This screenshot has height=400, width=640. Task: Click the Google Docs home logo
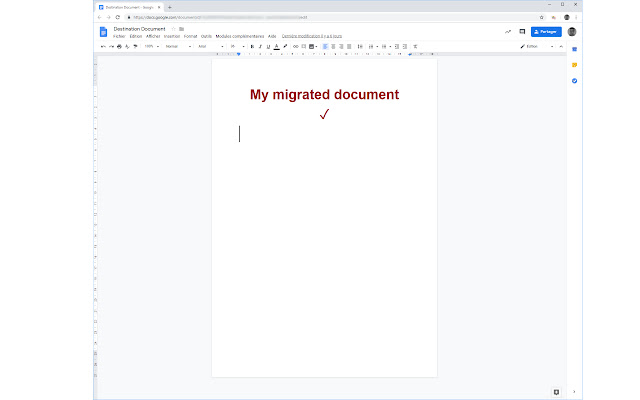(x=103, y=32)
